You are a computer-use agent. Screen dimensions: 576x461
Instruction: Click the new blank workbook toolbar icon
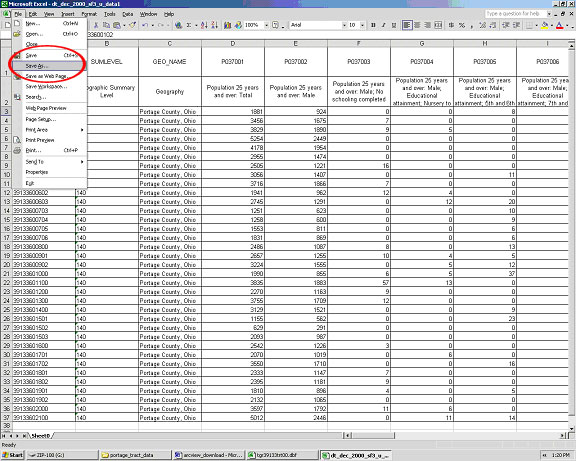(7, 25)
